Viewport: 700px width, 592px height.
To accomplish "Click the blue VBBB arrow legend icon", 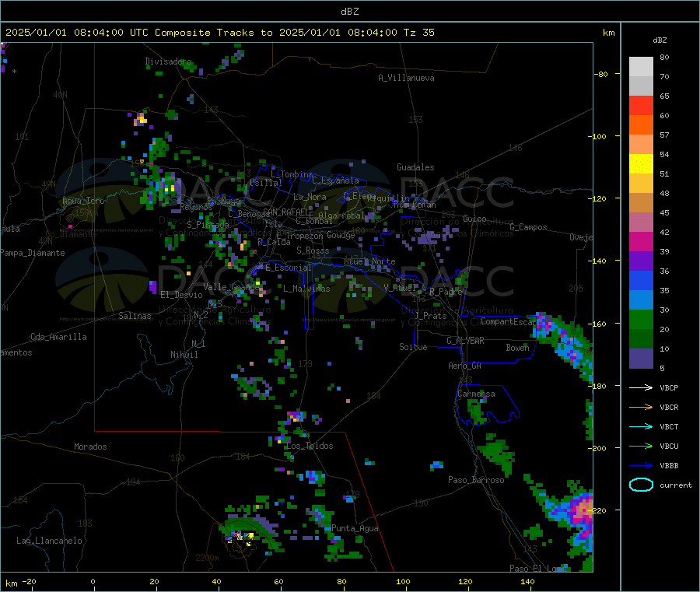I will click(x=641, y=465).
